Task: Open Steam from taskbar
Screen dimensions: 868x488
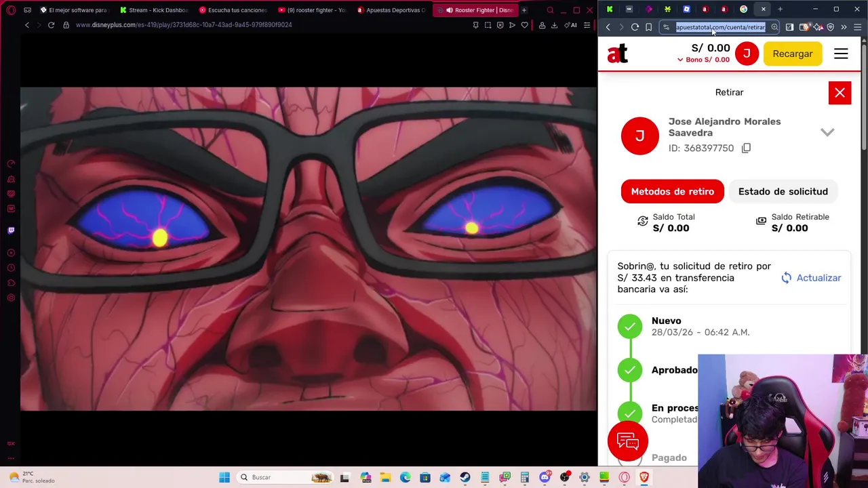Action: (x=465, y=477)
